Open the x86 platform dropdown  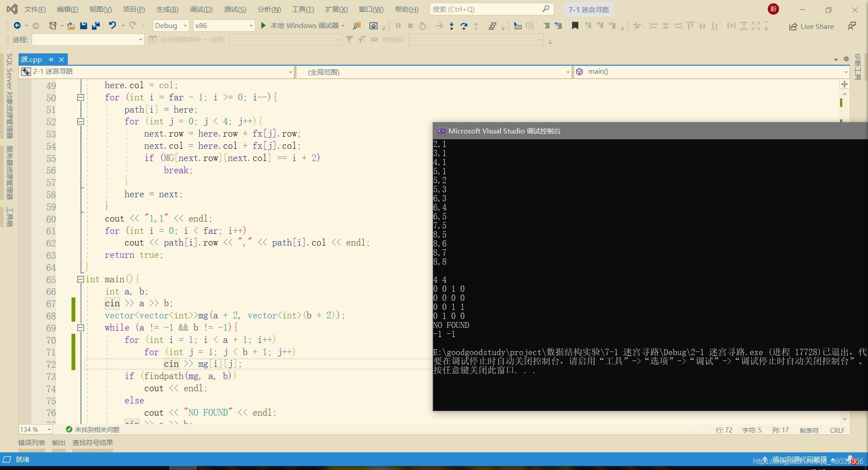click(224, 26)
